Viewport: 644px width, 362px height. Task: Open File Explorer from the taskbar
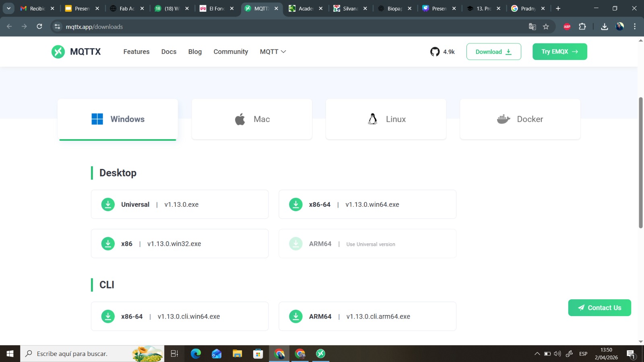pos(237,354)
